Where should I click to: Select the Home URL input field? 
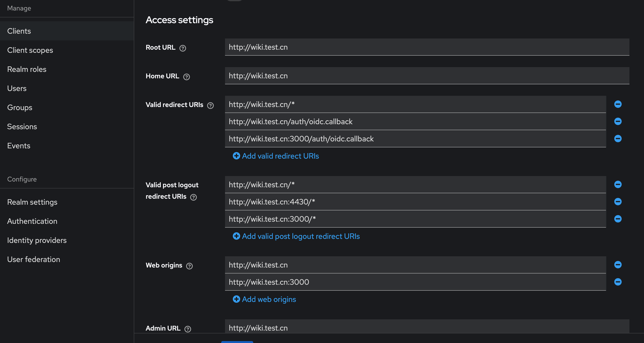tap(426, 75)
